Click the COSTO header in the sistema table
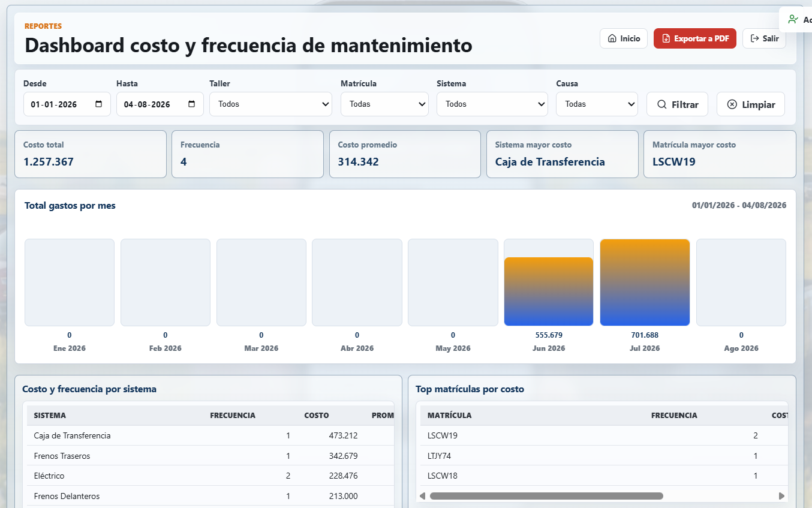 point(317,415)
